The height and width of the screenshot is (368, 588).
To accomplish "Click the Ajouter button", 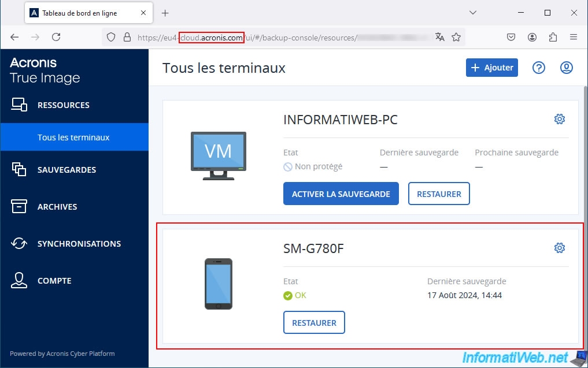I will pos(491,68).
